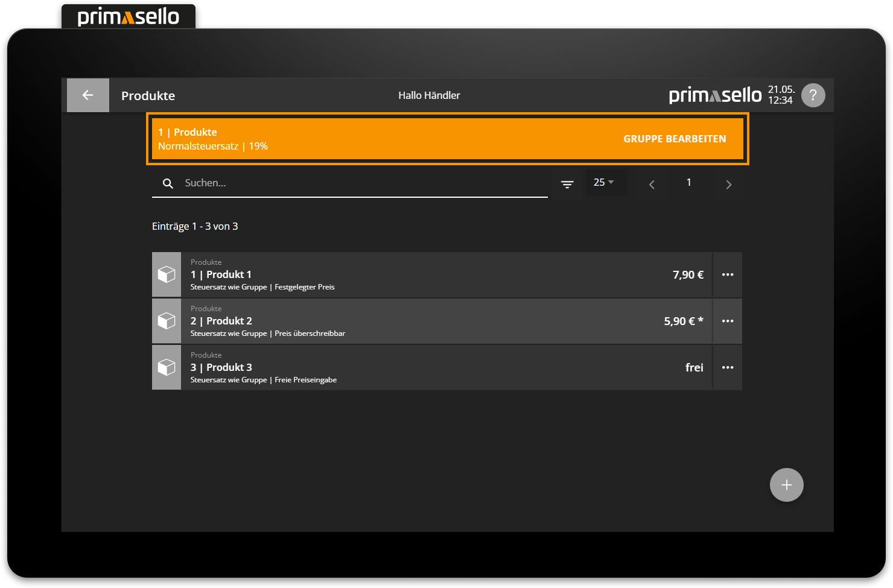Select the Produkt 3 list entry
Screen dimensions: 893x588
tap(422, 368)
